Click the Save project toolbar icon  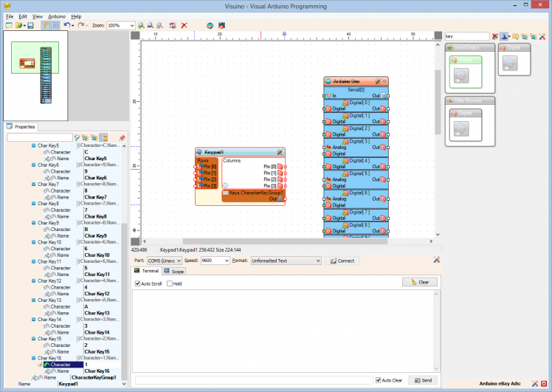(30, 25)
